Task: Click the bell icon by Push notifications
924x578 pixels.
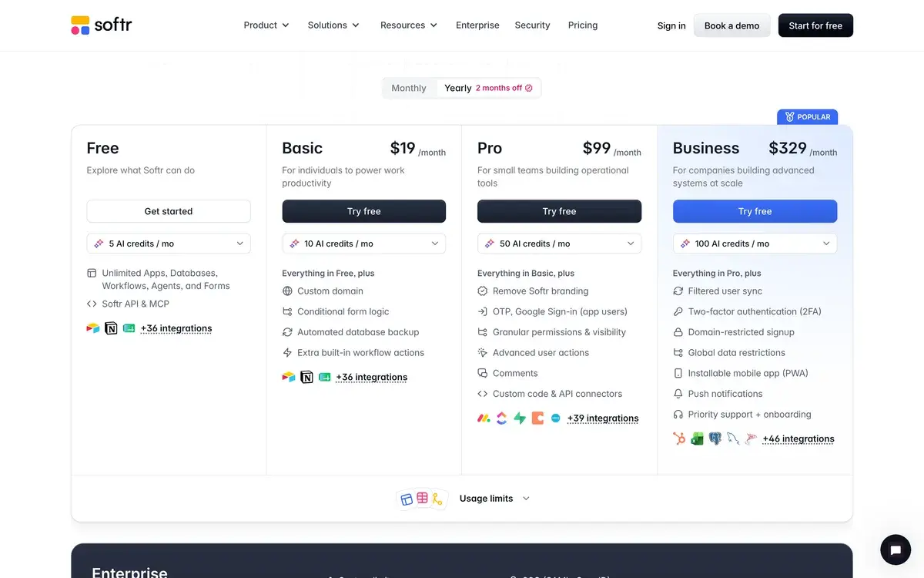Action: click(678, 394)
